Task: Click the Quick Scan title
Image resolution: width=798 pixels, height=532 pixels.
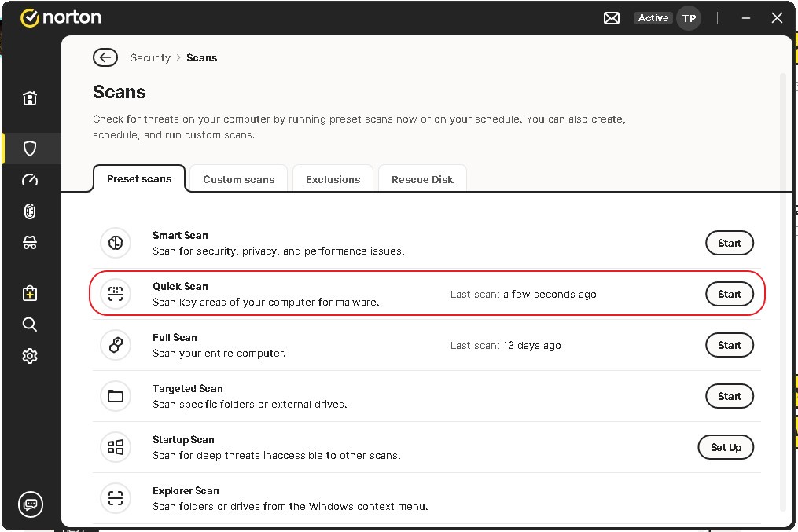Action: tap(180, 286)
